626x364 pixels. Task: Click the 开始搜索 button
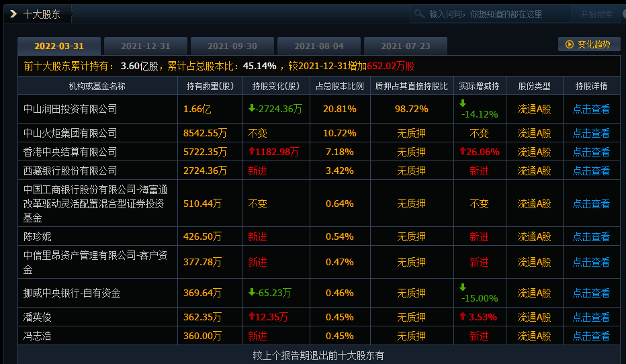pyautogui.click(x=596, y=14)
